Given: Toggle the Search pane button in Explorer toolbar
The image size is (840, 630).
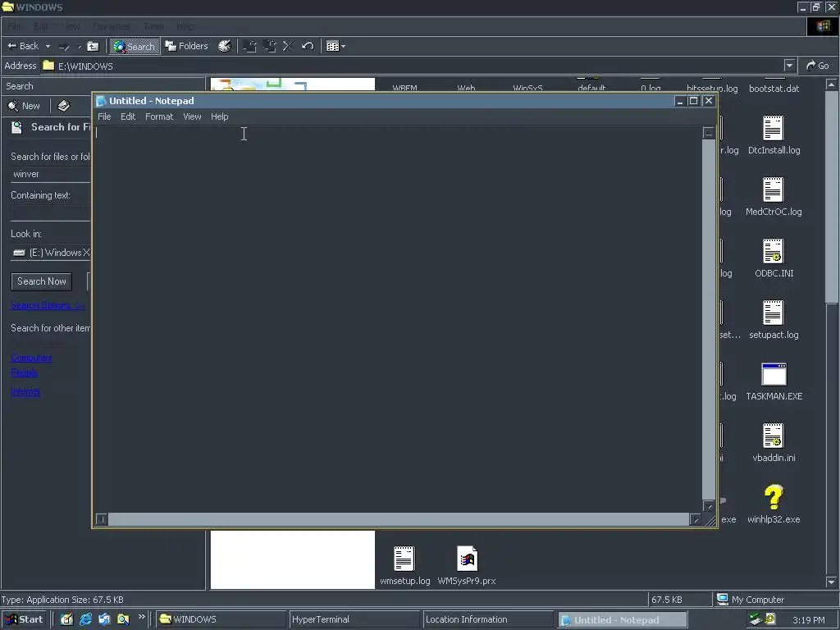Looking at the screenshot, I should pyautogui.click(x=135, y=47).
